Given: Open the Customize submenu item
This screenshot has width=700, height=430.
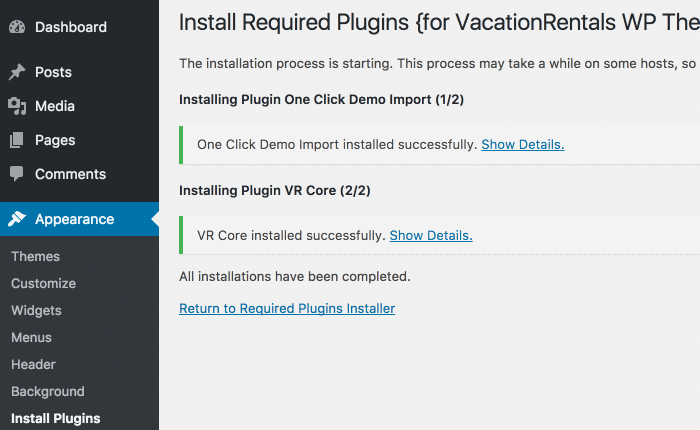Looking at the screenshot, I should [x=43, y=284].
